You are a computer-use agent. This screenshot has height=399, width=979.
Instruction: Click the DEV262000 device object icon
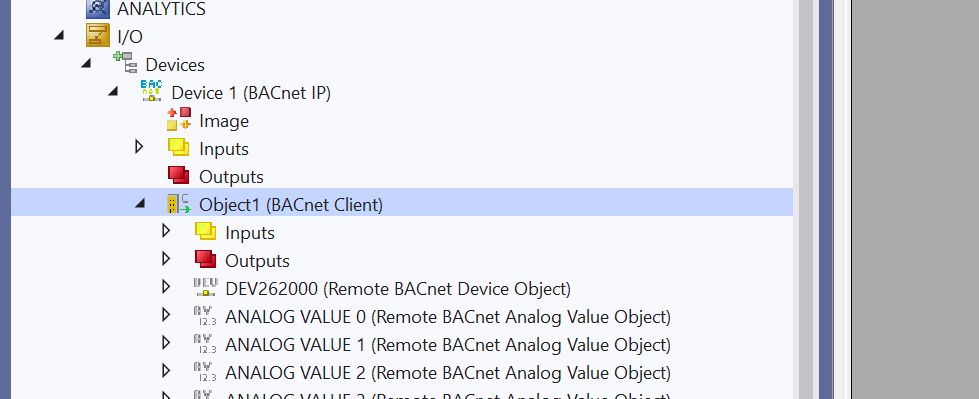pos(205,287)
